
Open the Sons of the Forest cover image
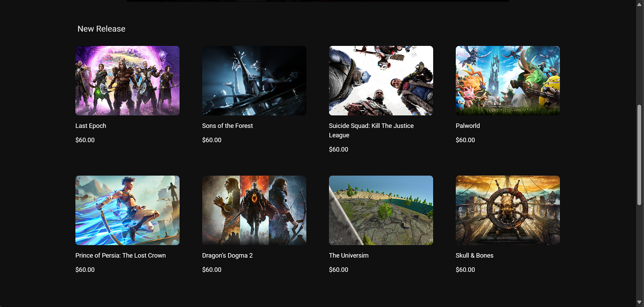[254, 81]
